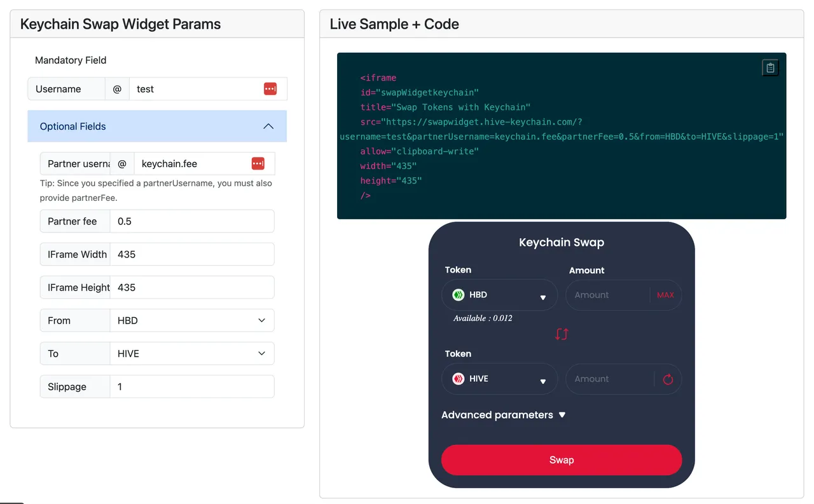Viewport: 814px width, 504px height.
Task: Click the 'Keychain Swap Widget Params' heading
Action: coord(121,24)
